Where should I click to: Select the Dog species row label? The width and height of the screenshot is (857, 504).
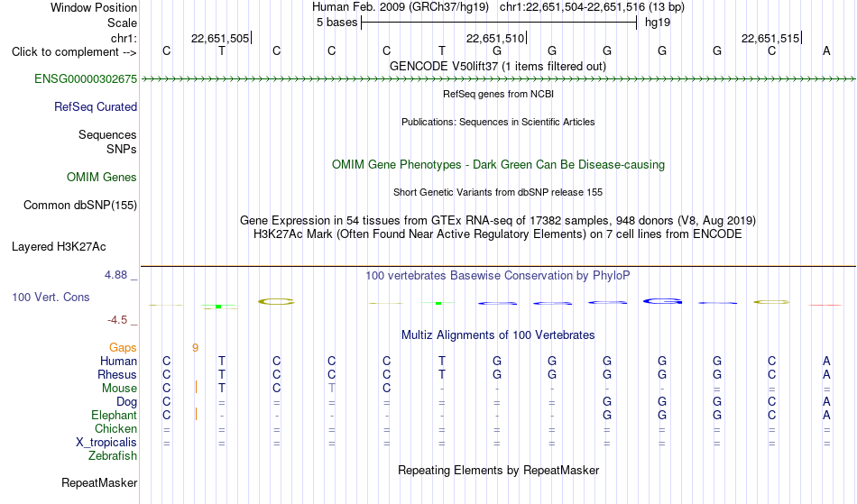(126, 401)
